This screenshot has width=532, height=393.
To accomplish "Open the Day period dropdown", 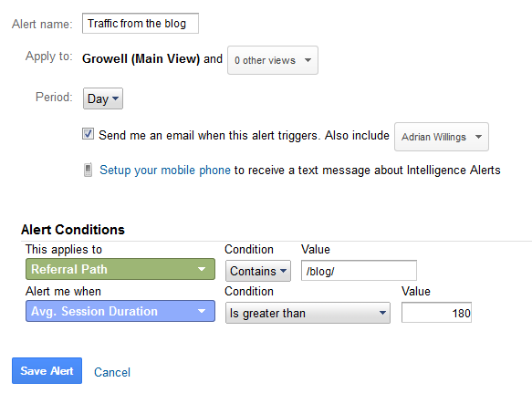I will click(x=103, y=98).
